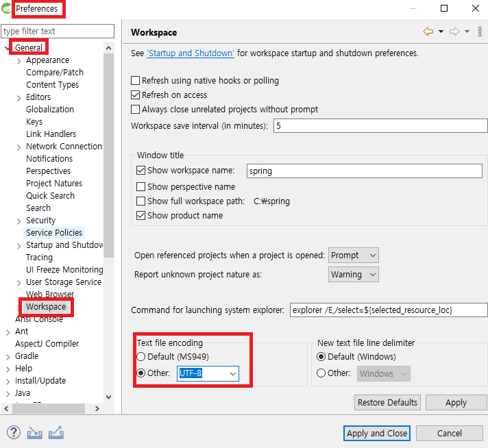Open the view menu three-dots icon
488x448 pixels.
(480, 32)
